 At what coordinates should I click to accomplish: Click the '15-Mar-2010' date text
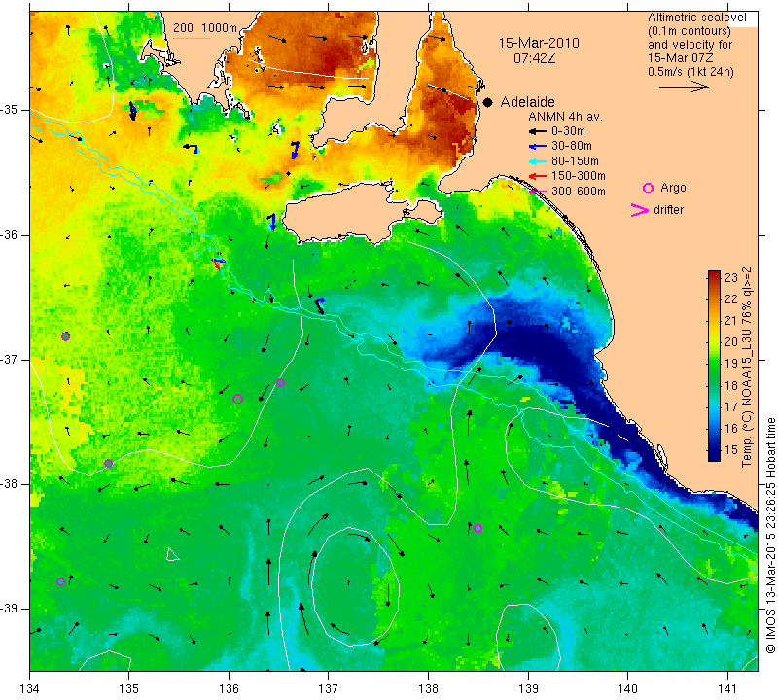point(539,43)
